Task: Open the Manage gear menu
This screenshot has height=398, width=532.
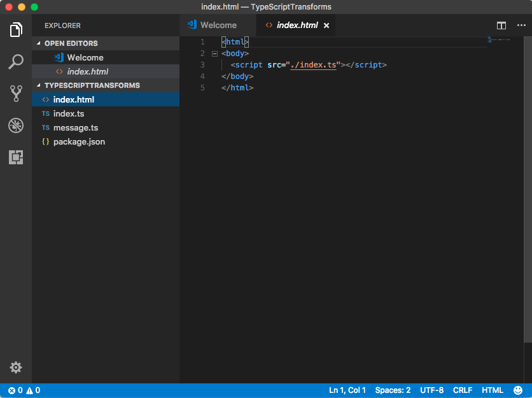Action: pos(16,367)
